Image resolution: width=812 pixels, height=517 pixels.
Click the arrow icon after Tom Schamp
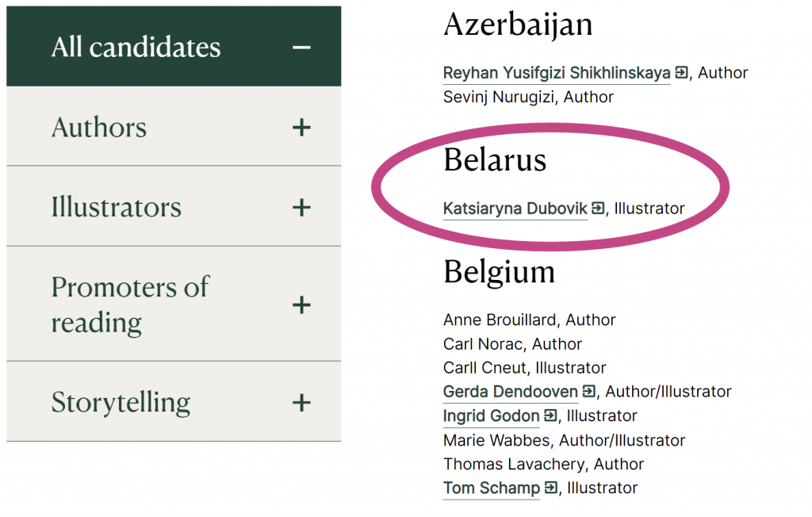550,488
